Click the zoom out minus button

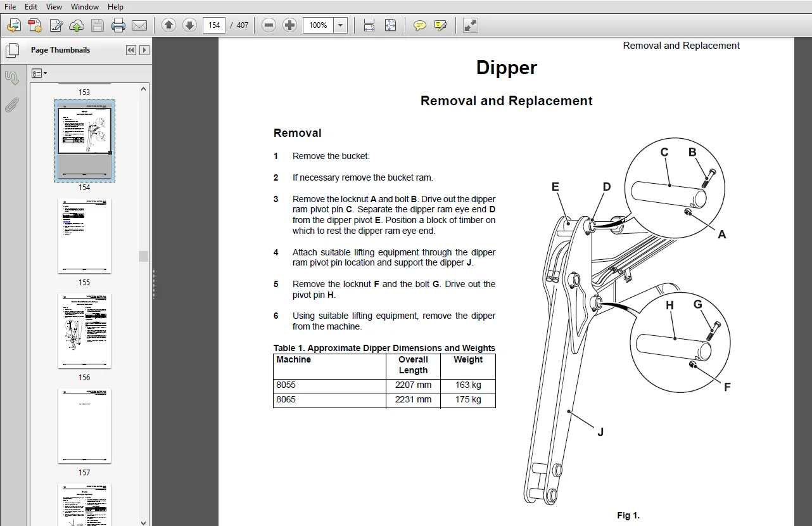(x=269, y=25)
